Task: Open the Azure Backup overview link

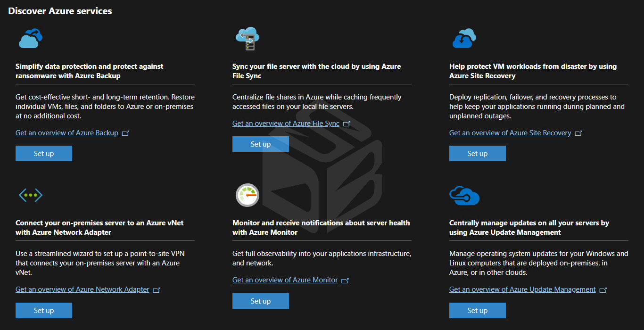Action: [66, 132]
